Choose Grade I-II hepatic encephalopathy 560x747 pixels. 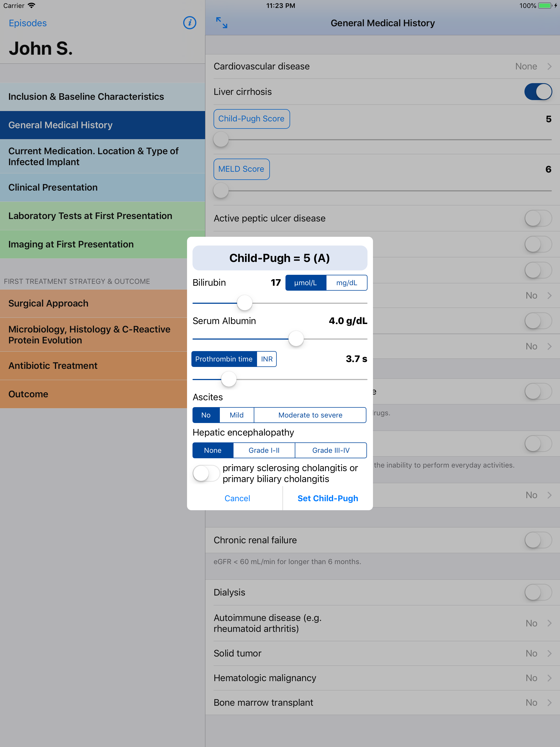click(x=264, y=451)
